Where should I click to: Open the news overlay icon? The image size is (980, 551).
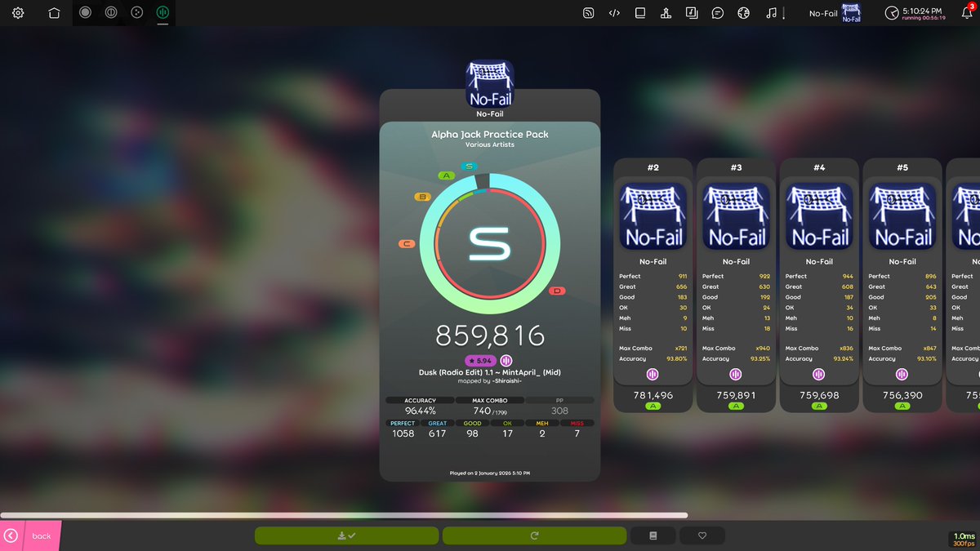click(588, 13)
